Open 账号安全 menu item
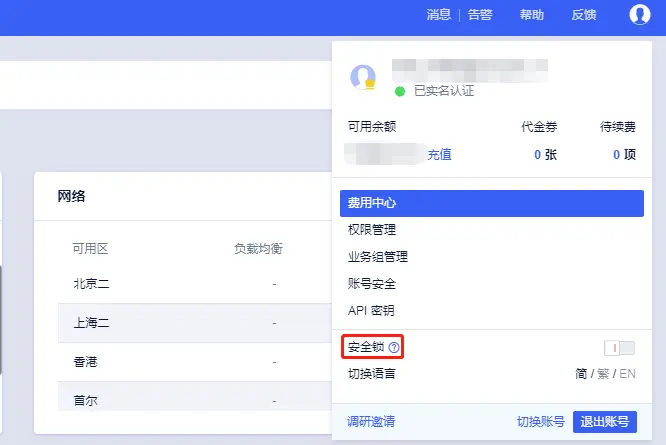 (x=492, y=283)
